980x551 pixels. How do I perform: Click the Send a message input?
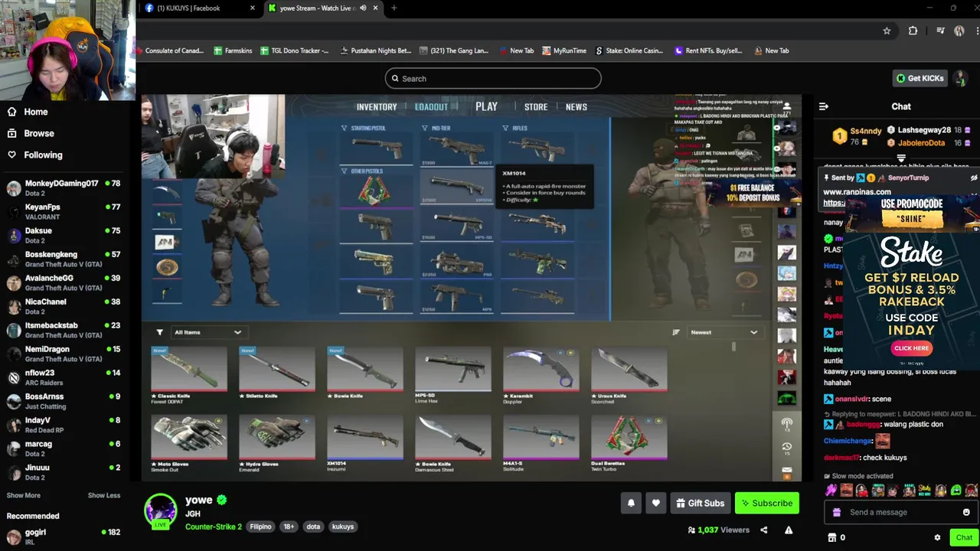900,512
